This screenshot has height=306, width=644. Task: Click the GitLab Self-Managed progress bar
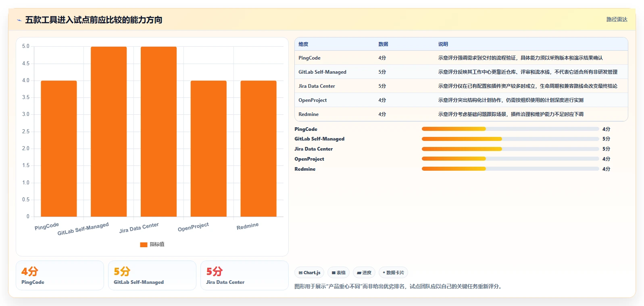(510, 139)
